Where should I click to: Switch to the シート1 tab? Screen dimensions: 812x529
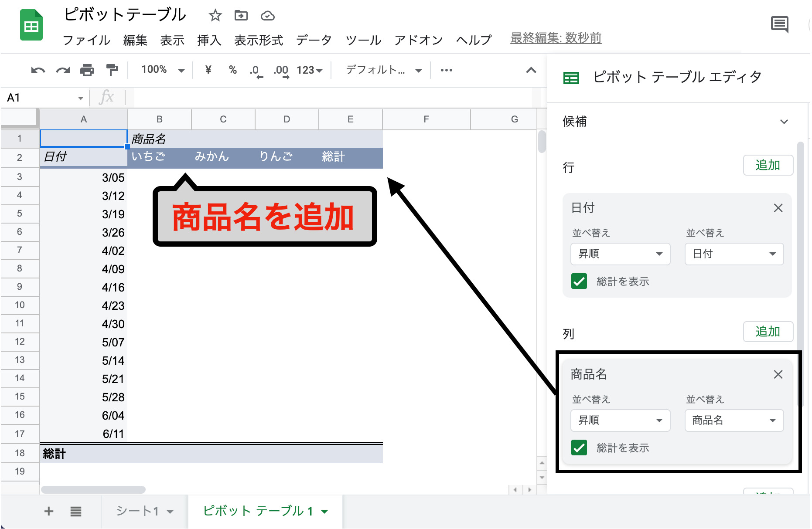pos(137,511)
